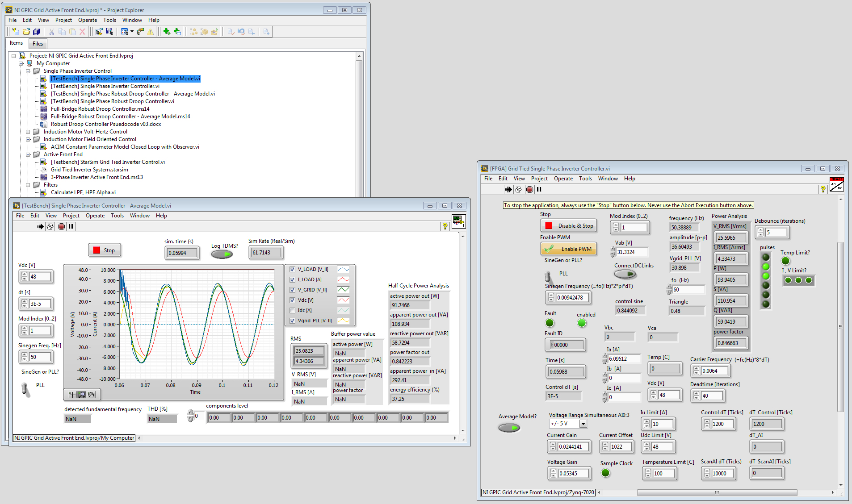
Task: Collapse the Single Phase Inverter Control folder
Action: 28,71
